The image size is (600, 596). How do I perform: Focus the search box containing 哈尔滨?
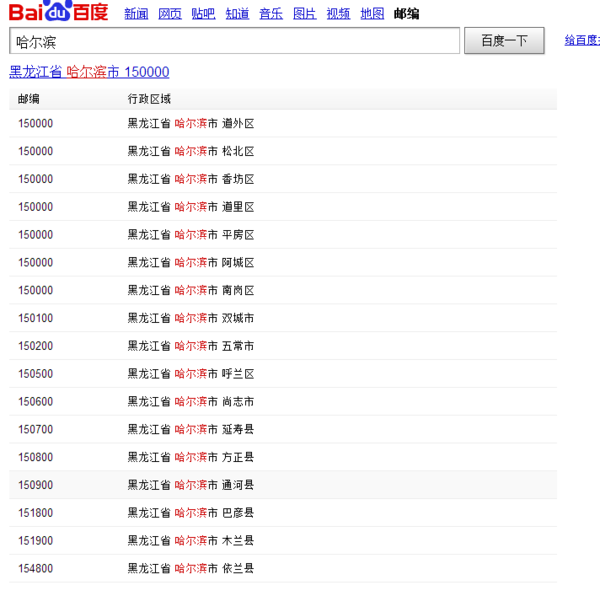click(x=235, y=41)
